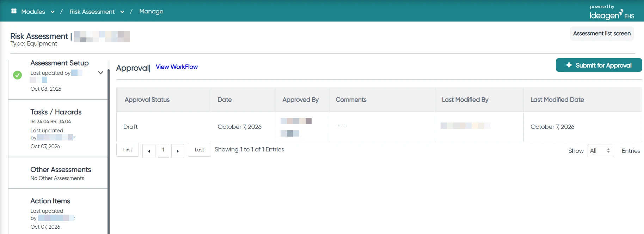
Task: Go to previous page arrow
Action: [x=149, y=151]
